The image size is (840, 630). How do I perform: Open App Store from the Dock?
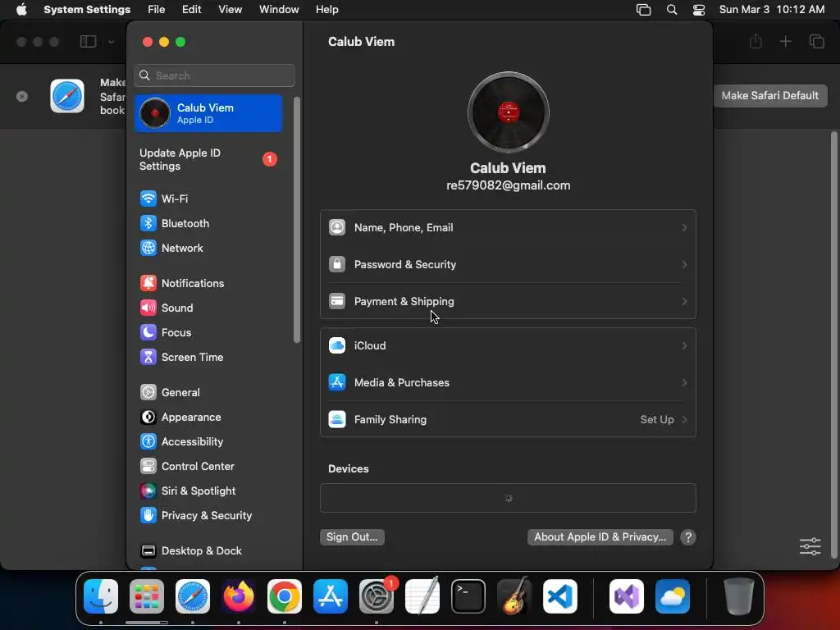coord(331,596)
